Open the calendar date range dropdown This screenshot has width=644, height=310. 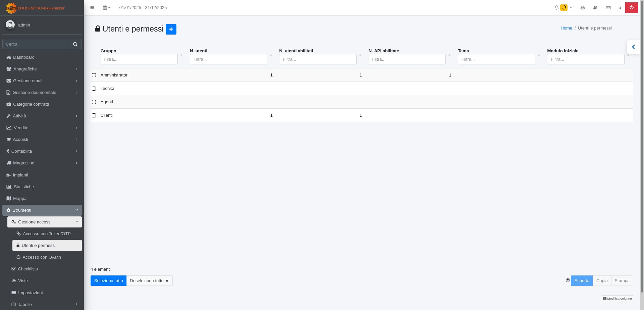tap(106, 8)
